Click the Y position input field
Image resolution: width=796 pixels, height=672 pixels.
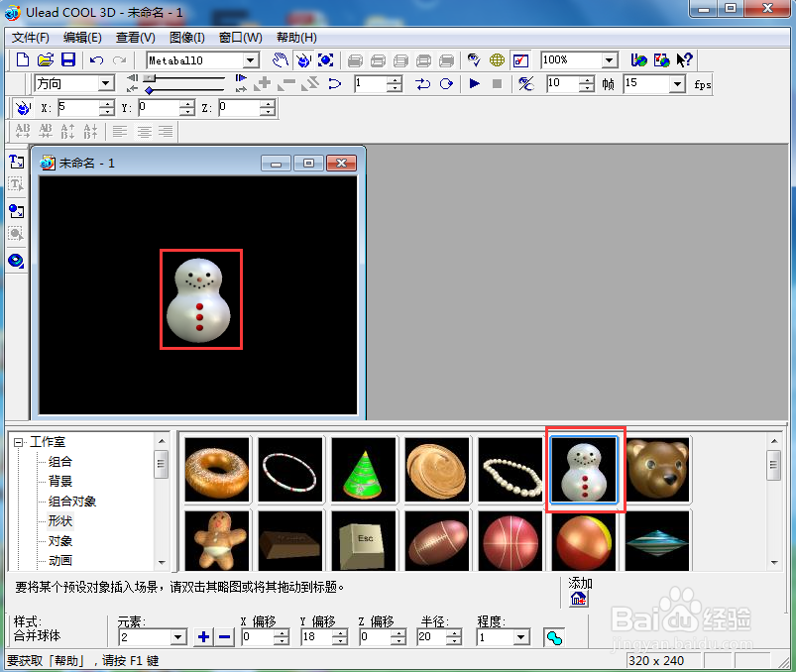coord(160,108)
